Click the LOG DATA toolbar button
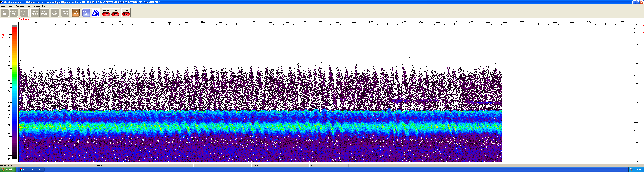The width and height of the screenshot is (644, 172). point(55,13)
